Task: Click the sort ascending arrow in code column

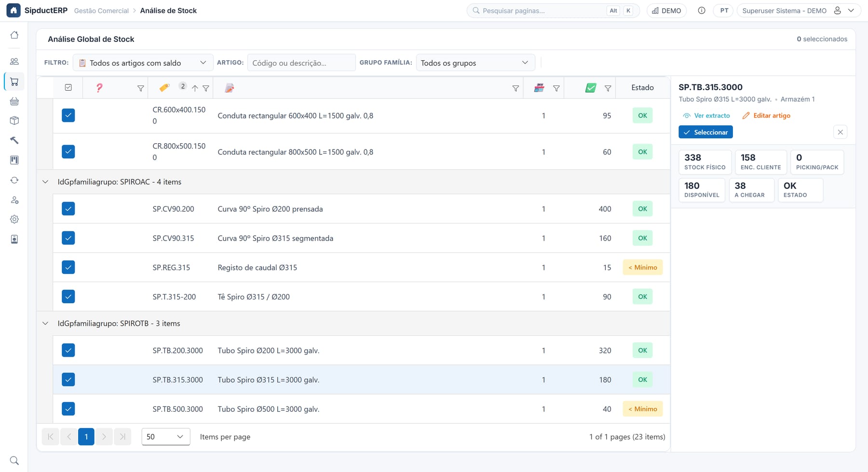Action: point(195,88)
